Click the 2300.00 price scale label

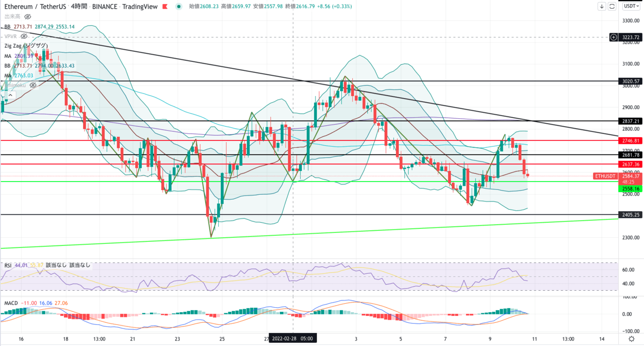point(631,238)
